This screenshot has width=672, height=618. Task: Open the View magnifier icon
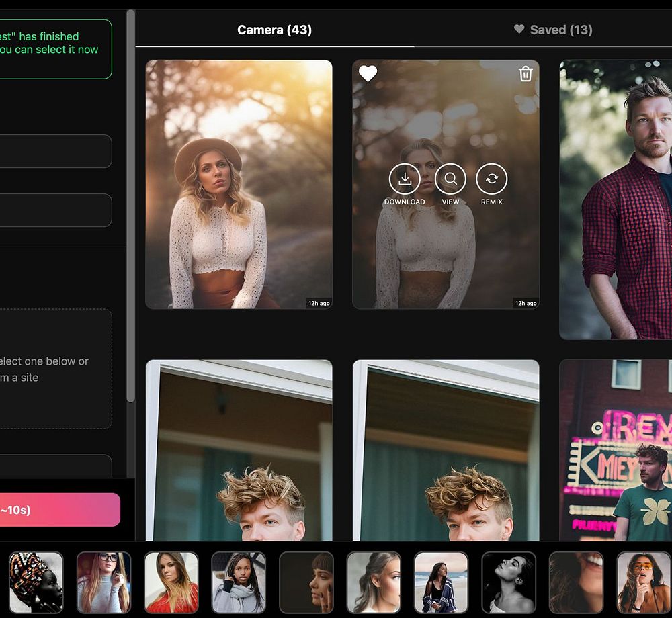[450, 179]
